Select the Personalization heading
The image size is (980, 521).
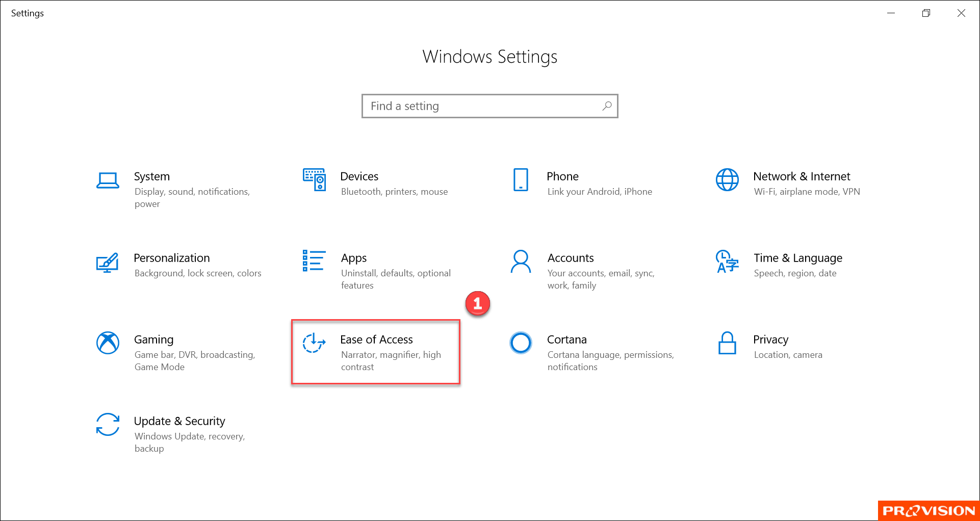point(172,258)
